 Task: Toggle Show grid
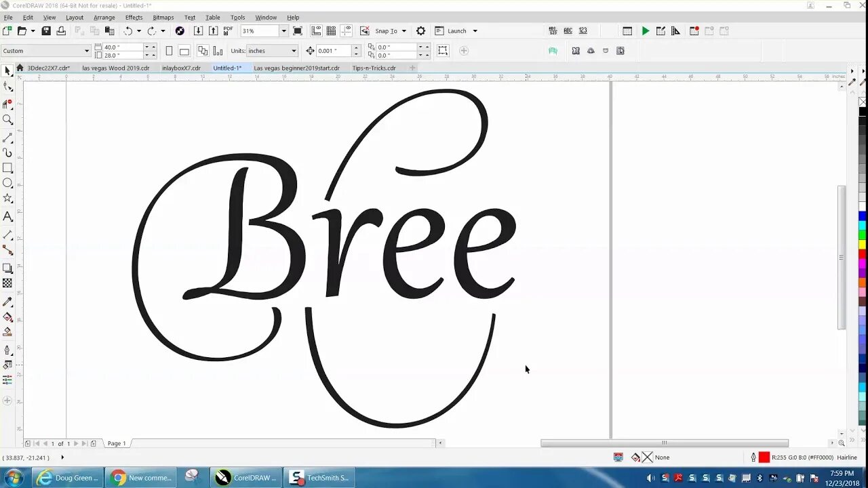pos(331,30)
